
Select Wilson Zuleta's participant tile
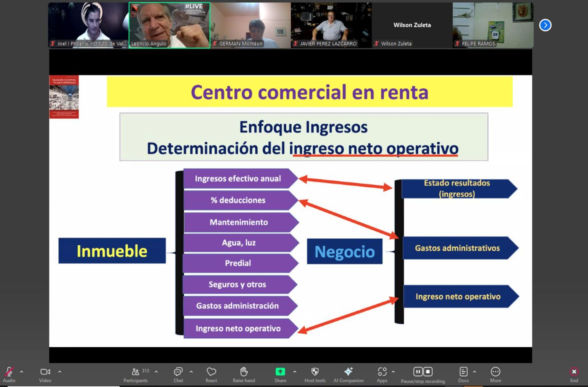[412, 25]
